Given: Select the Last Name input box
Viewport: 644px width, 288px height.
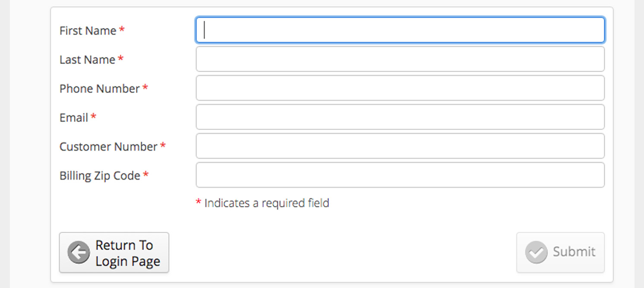Looking at the screenshot, I should tap(400, 59).
